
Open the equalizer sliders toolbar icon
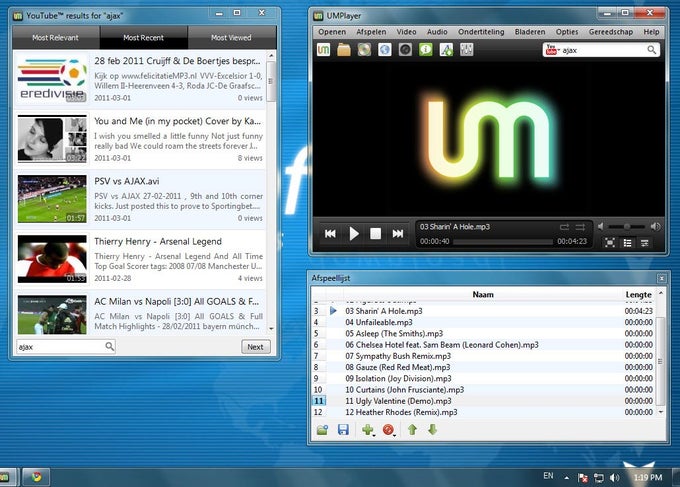point(466,50)
